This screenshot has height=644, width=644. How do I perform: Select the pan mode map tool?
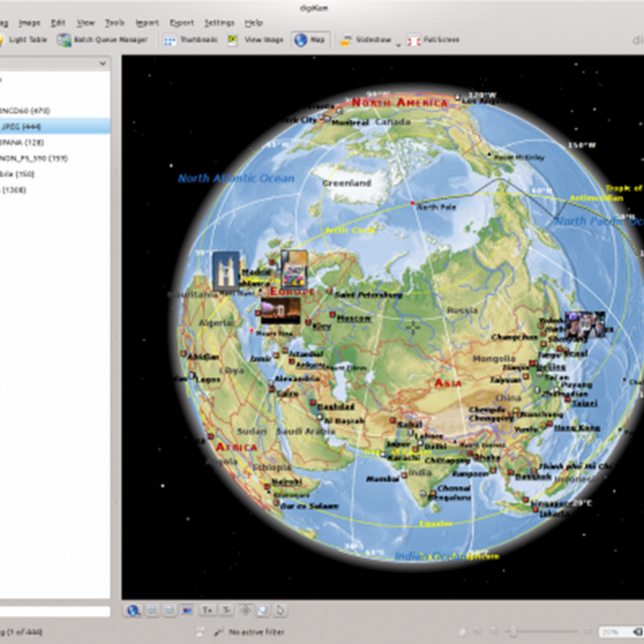point(246,610)
